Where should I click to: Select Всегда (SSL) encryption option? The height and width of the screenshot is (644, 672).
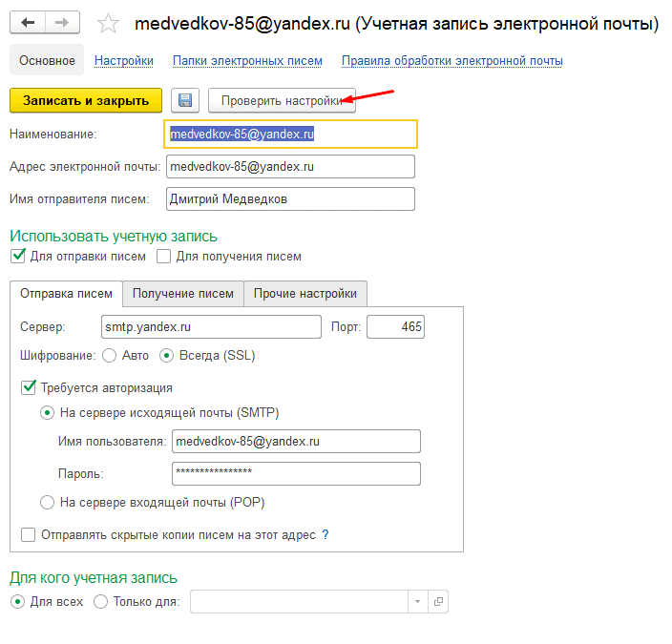click(166, 356)
